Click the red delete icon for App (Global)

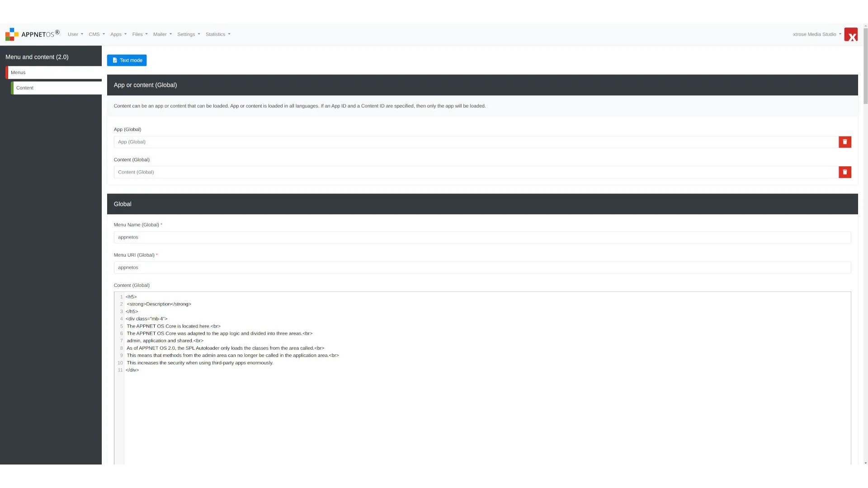[845, 142]
